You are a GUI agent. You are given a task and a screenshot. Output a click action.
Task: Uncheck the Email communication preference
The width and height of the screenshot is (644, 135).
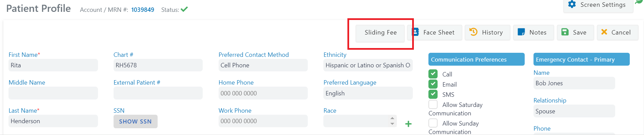pos(433,84)
